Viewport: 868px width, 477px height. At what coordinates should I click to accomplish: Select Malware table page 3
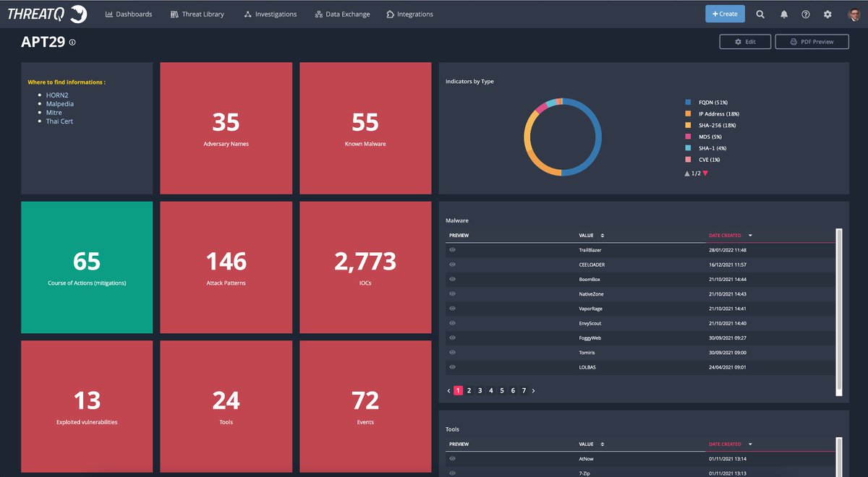[x=480, y=390]
